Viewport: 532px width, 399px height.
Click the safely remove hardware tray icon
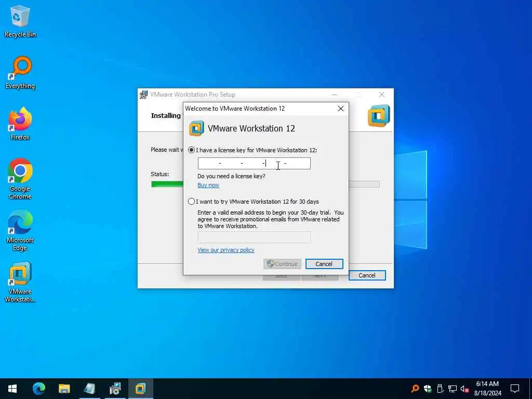[440, 389]
